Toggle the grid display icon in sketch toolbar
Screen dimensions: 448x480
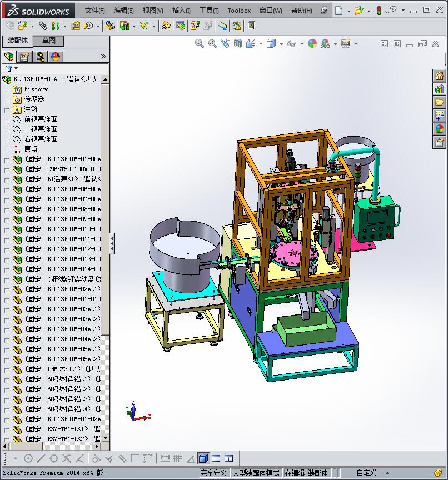(x=178, y=458)
